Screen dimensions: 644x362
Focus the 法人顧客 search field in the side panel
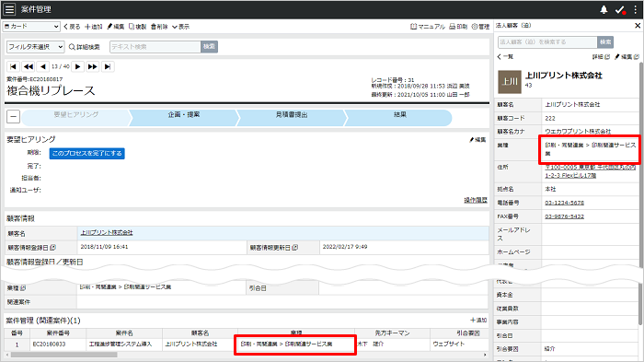point(547,42)
